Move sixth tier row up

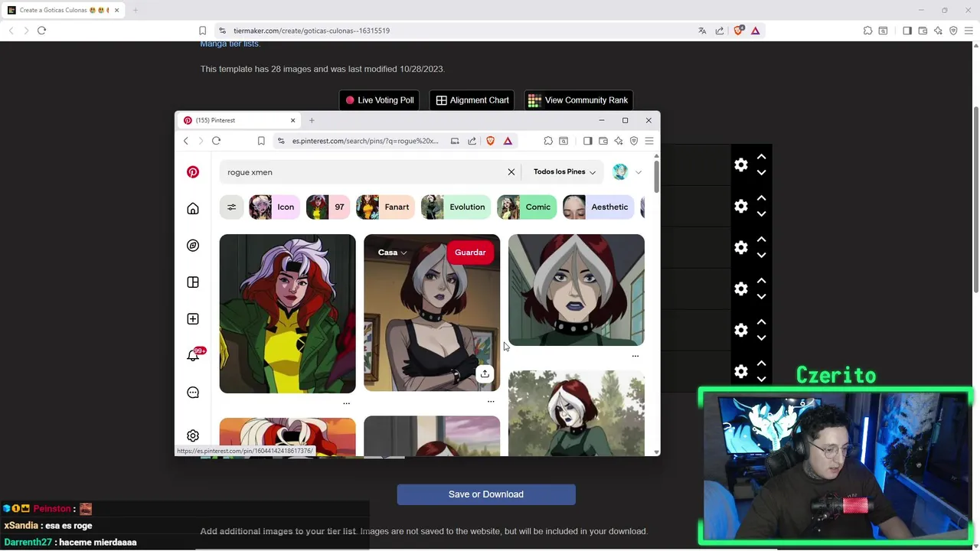pos(761,364)
